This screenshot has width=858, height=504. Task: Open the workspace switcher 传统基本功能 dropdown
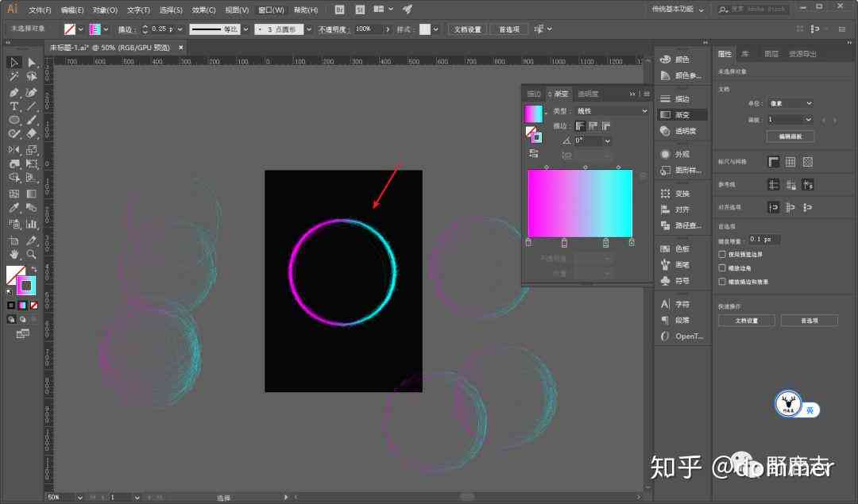point(678,10)
